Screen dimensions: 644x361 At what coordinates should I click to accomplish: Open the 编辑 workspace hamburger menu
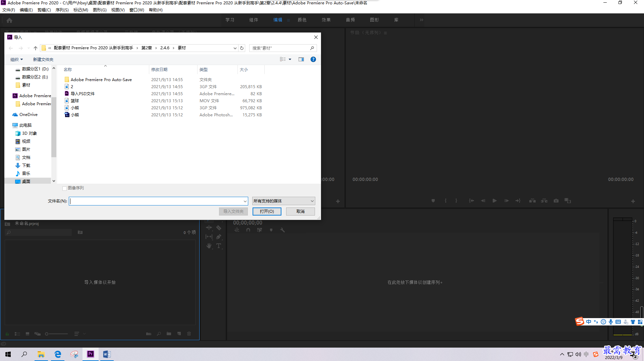[x=288, y=20]
